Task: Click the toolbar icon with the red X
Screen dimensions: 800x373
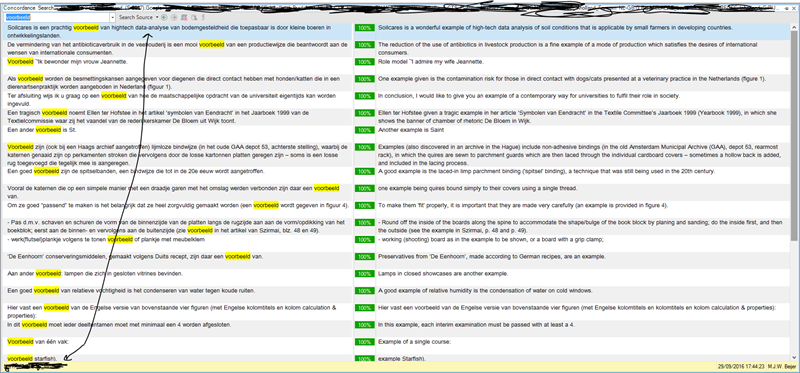Action: [184, 17]
